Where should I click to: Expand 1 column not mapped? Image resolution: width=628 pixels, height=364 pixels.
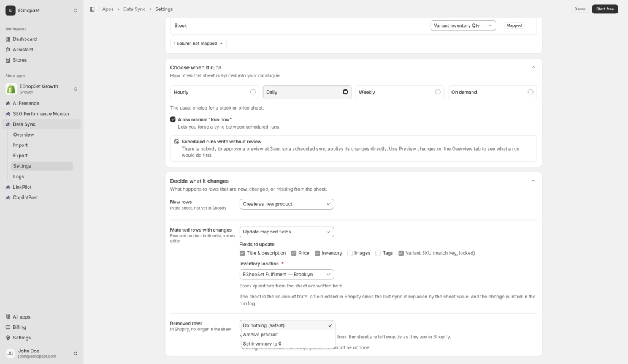tap(198, 43)
